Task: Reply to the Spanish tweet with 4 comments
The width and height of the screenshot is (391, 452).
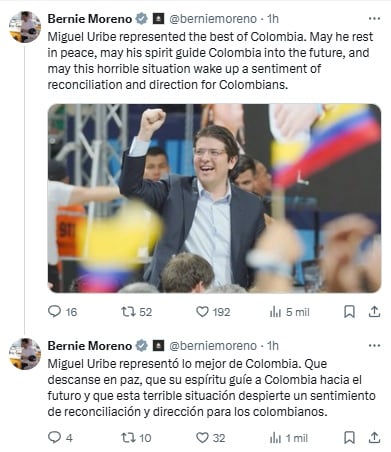Action: click(x=54, y=437)
